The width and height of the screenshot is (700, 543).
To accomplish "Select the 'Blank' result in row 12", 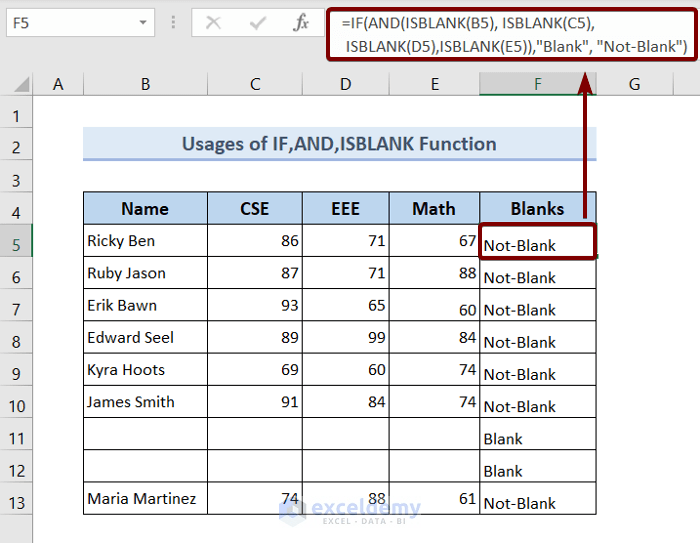I will point(538,466).
